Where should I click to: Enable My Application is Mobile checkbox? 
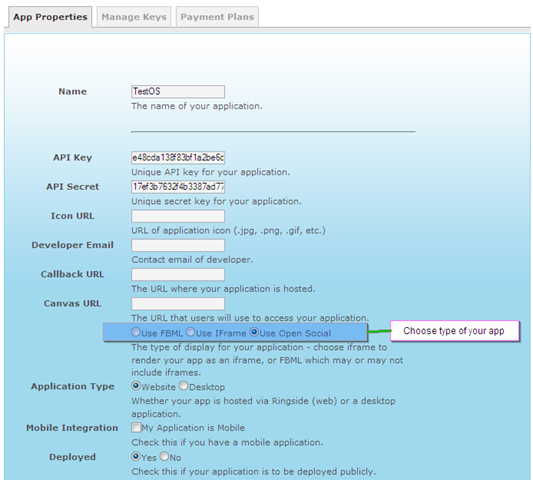click(136, 427)
